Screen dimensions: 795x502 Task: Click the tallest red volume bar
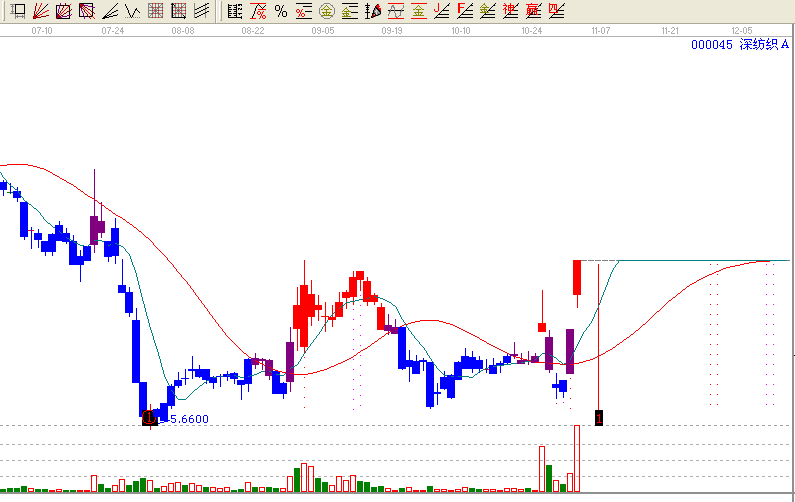pyautogui.click(x=577, y=458)
